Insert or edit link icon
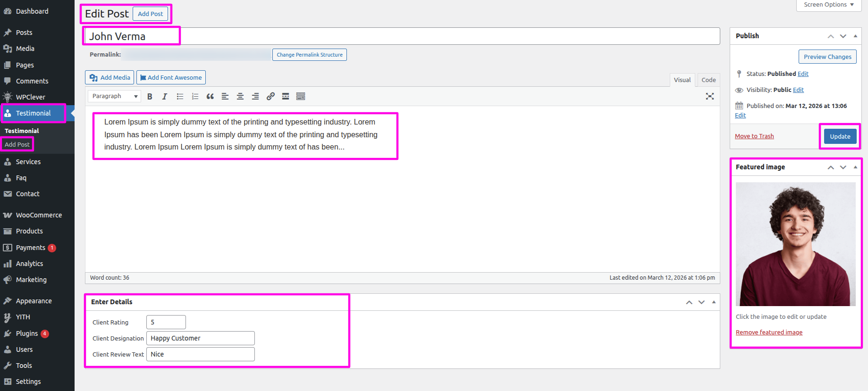868x391 pixels. tap(270, 96)
